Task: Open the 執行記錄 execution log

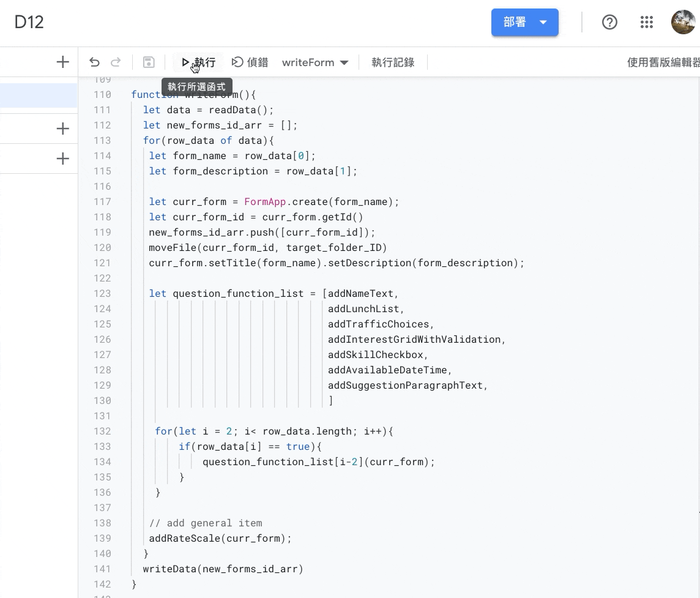Action: [x=393, y=62]
